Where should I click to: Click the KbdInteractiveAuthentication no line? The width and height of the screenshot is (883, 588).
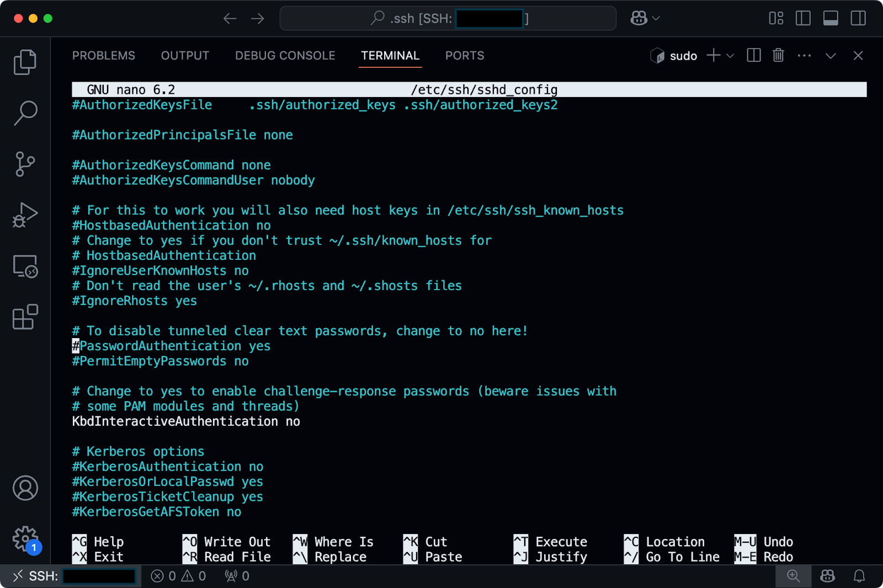(x=186, y=421)
